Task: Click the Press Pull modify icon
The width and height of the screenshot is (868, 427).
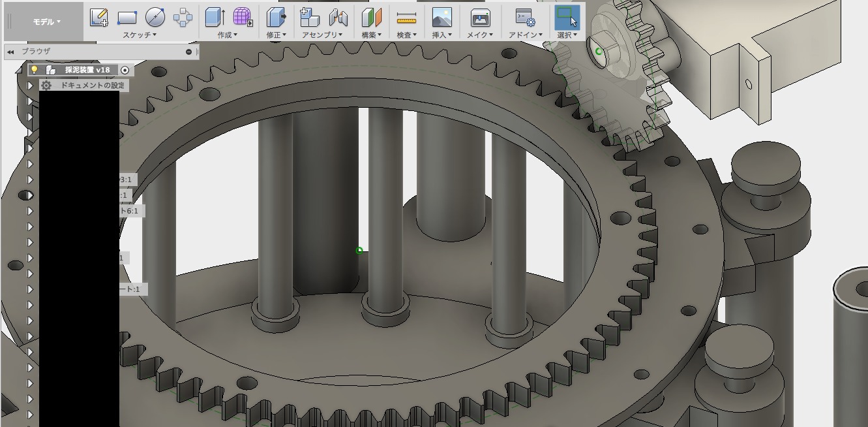Action: [x=276, y=17]
